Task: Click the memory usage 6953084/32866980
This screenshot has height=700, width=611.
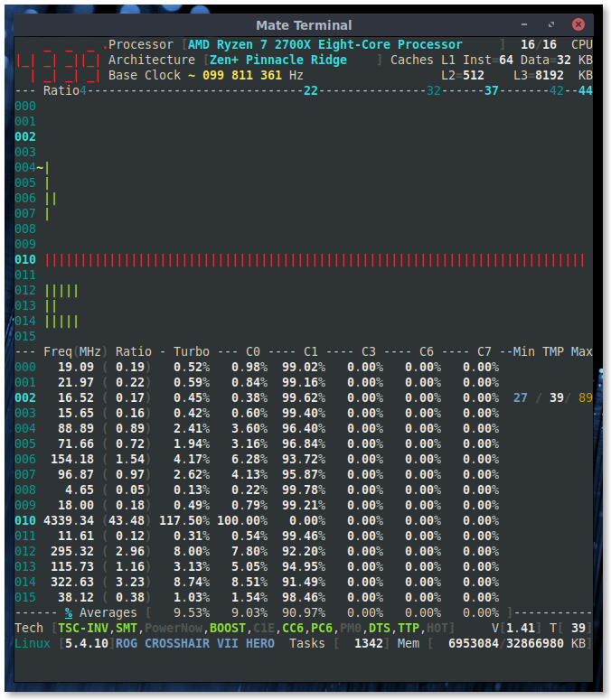Action: (505, 643)
